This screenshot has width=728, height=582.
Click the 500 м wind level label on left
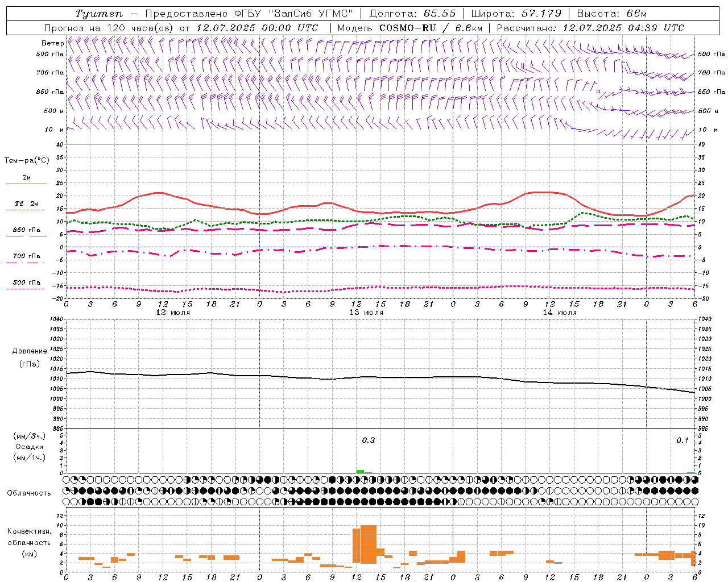pyautogui.click(x=54, y=111)
